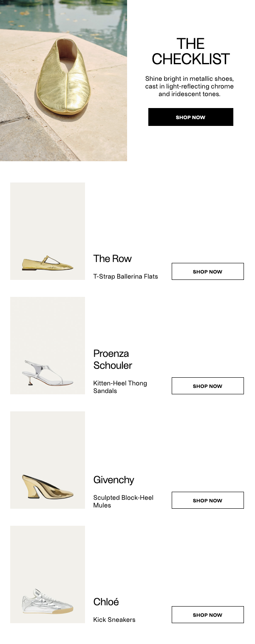Click the metallic shoes description paragraph
The height and width of the screenshot is (644, 255).
pos(190,86)
